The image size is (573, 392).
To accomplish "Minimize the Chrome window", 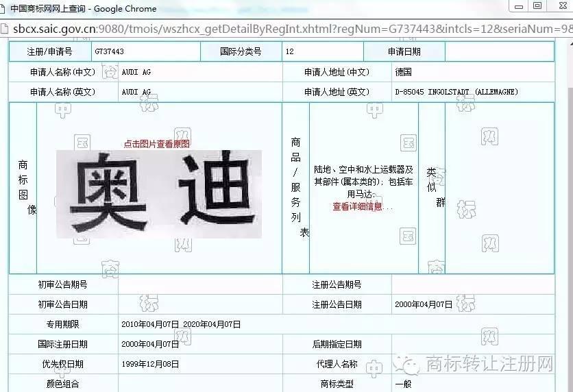I will [x=518, y=6].
